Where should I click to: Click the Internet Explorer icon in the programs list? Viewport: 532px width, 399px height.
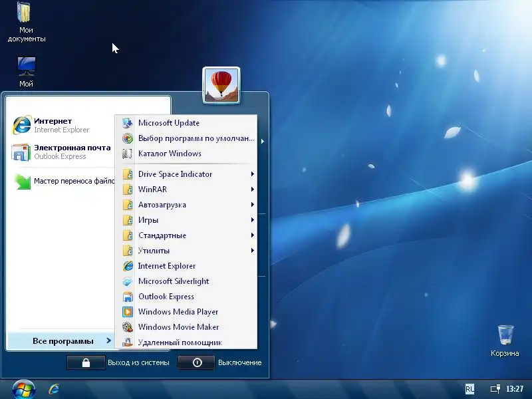(128, 266)
